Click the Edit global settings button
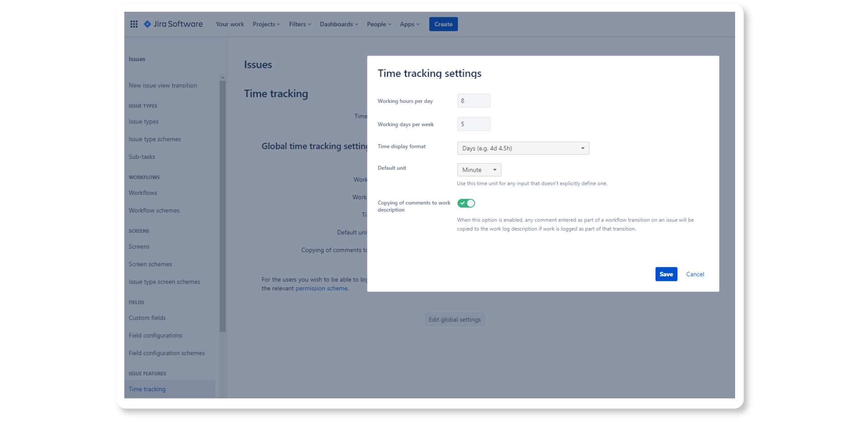The width and height of the screenshot is (868, 421). [455, 320]
